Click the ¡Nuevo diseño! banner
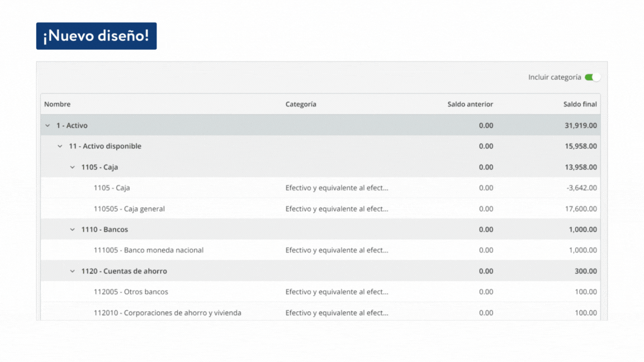644x362 pixels. coord(97,36)
